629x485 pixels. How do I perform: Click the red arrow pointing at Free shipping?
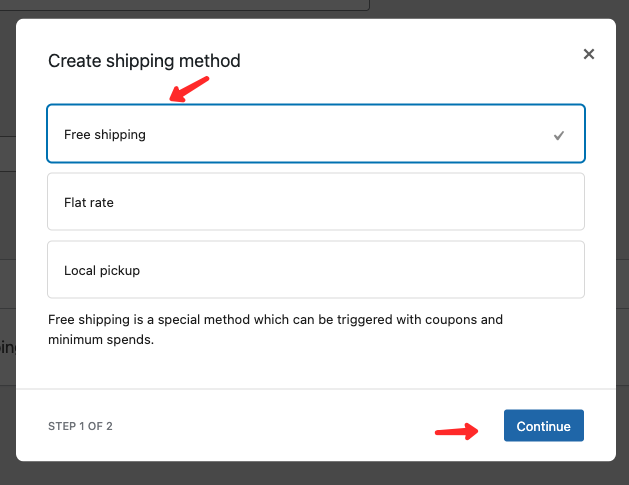click(x=189, y=89)
